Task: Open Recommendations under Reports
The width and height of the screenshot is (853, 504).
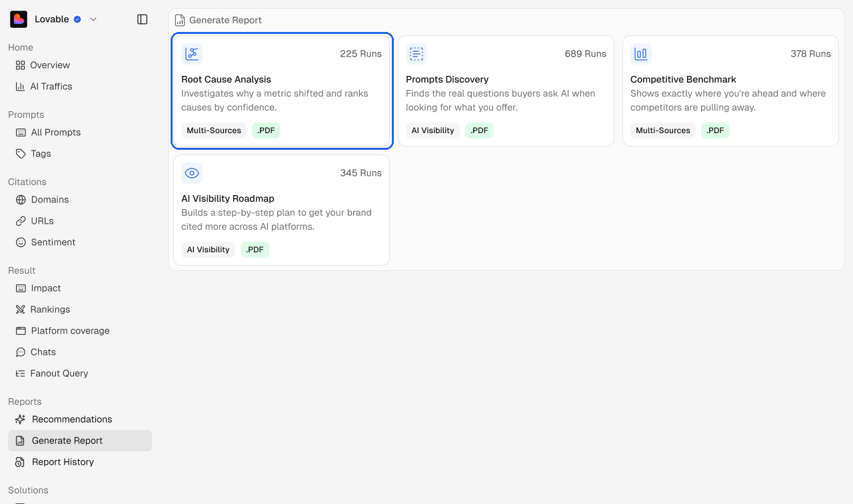Action: (x=80, y=419)
